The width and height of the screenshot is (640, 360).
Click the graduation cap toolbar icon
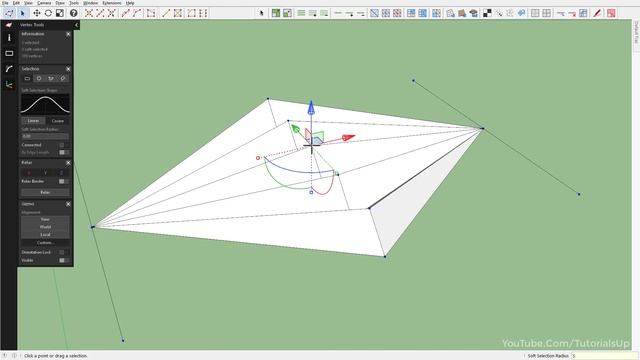point(473,13)
